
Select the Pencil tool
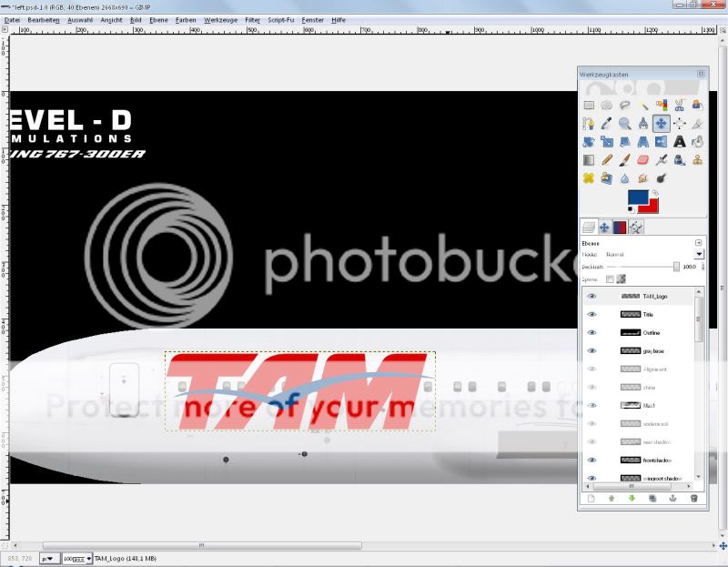coord(606,159)
